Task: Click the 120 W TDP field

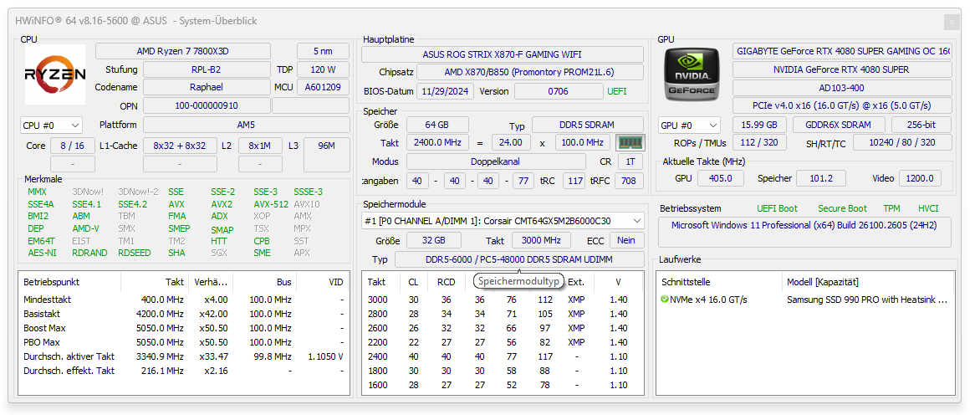Action: [x=323, y=69]
